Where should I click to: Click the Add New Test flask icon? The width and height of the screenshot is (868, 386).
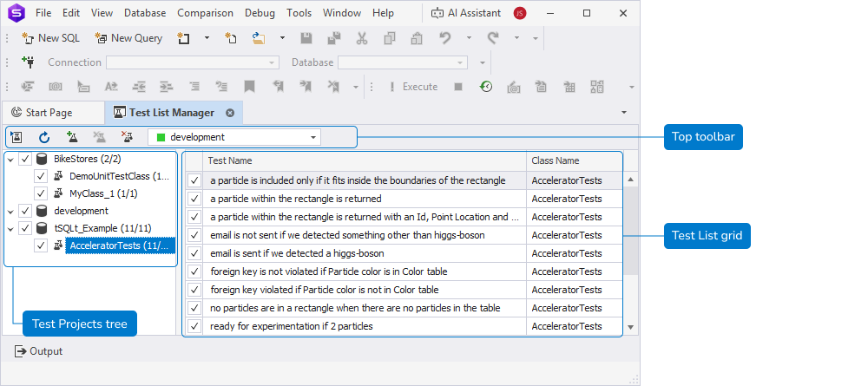coord(72,137)
